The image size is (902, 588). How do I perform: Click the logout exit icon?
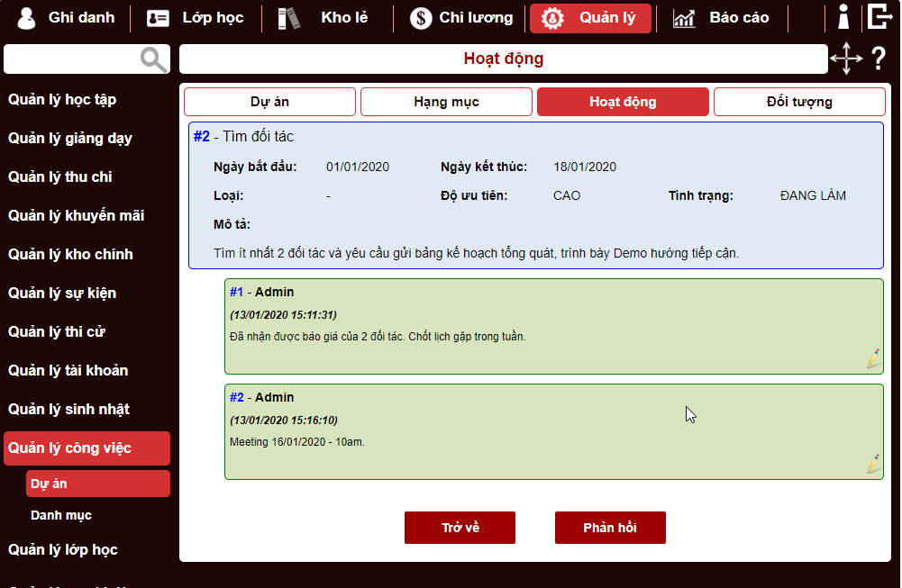pos(879,17)
